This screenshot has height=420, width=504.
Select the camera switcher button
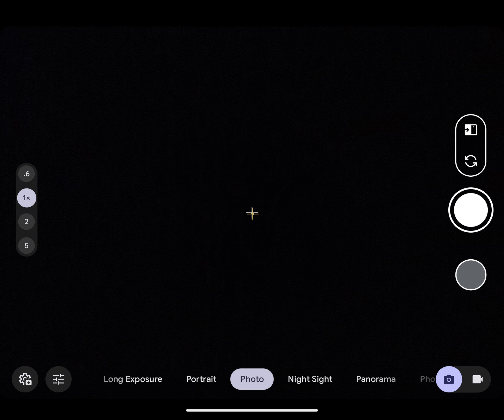(x=470, y=161)
